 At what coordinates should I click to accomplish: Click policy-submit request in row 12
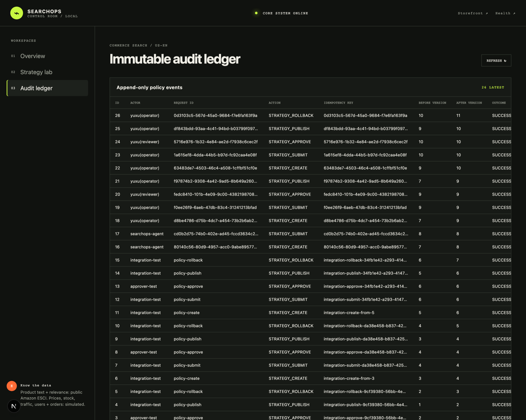point(187,300)
